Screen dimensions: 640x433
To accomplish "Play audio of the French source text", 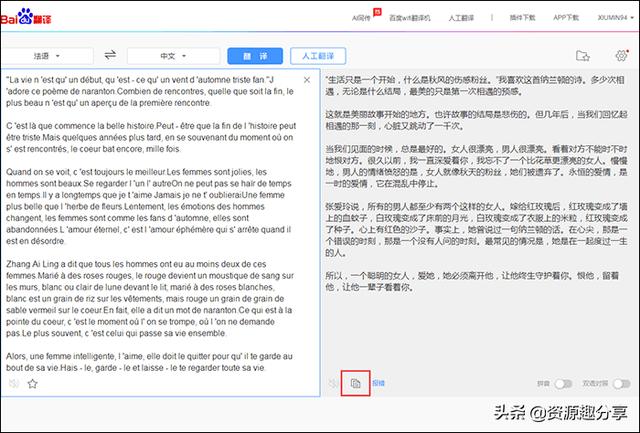I will (x=14, y=383).
